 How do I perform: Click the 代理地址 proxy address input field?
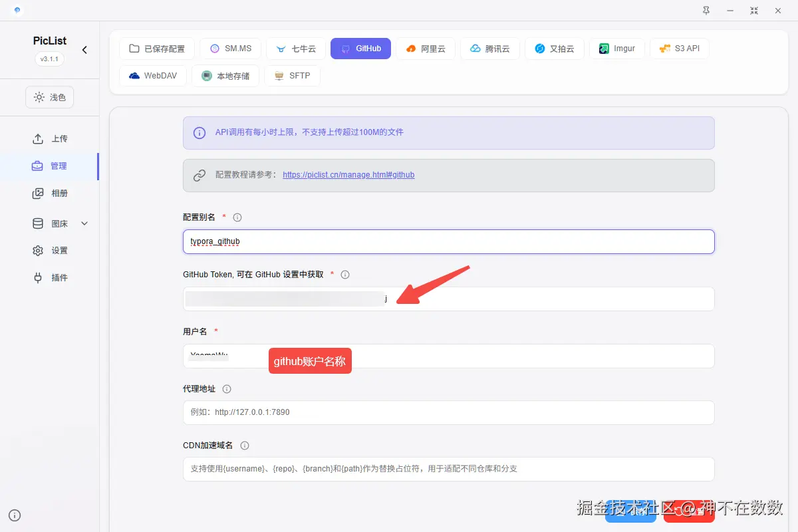click(x=449, y=412)
